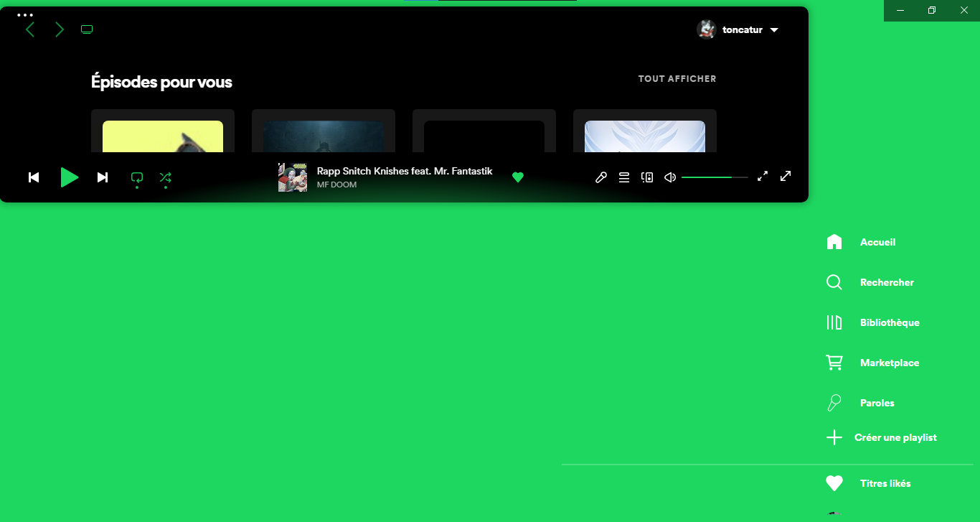The height and width of the screenshot is (522, 980).
Task: Toggle shuffle playback mode
Action: point(166,177)
